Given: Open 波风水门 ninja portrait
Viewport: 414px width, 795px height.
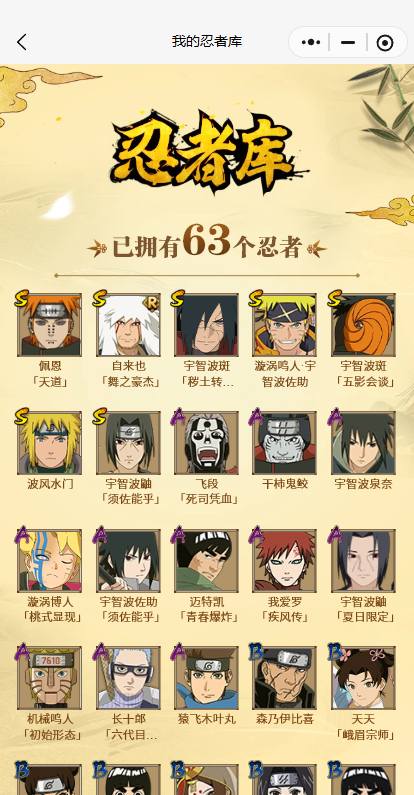Looking at the screenshot, I should [x=50, y=443].
